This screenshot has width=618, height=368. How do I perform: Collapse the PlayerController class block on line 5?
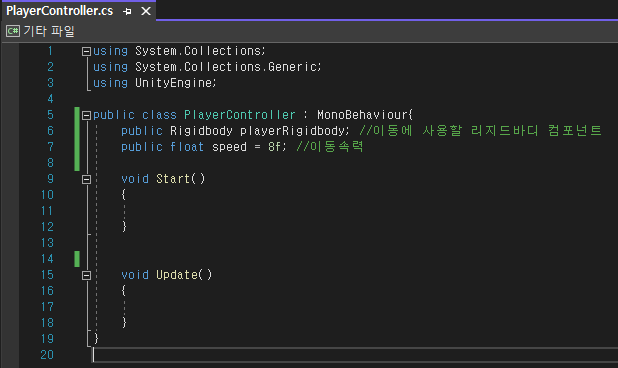click(86, 115)
